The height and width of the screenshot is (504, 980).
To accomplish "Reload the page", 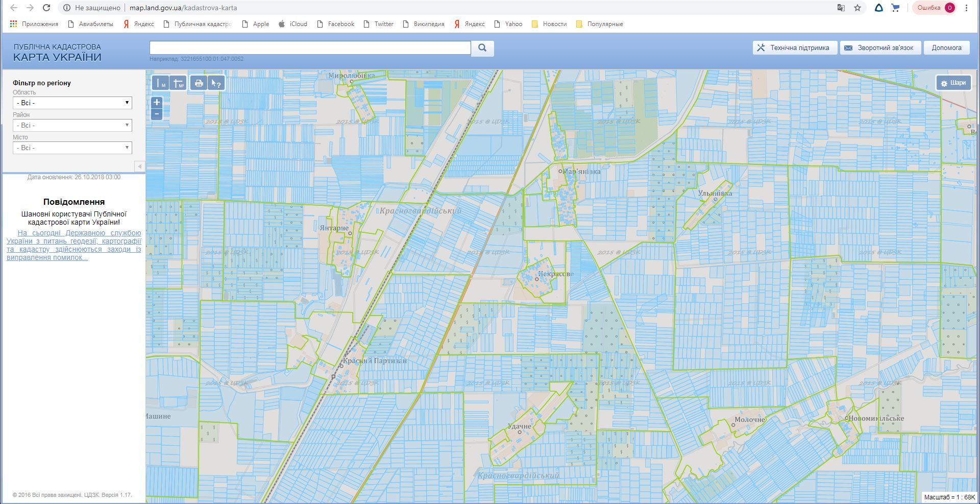I will pyautogui.click(x=46, y=8).
